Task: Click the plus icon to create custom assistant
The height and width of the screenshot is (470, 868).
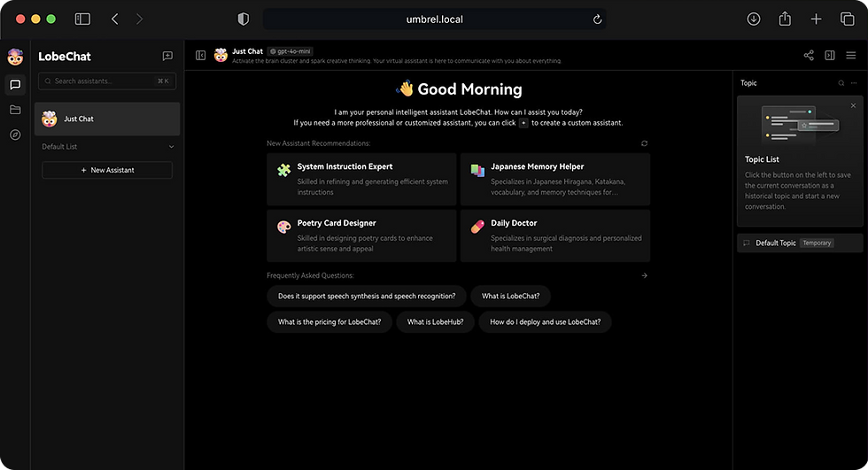Action: click(523, 123)
